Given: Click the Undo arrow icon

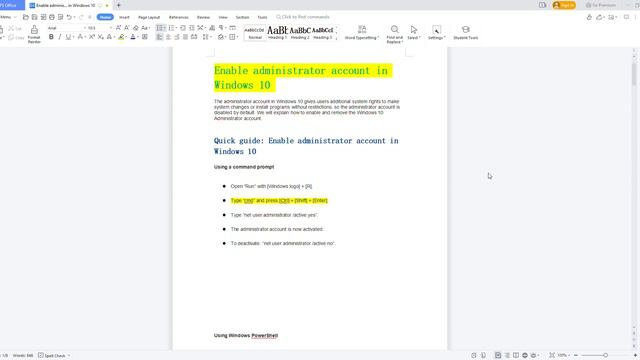Looking at the screenshot, I should tap(69, 17).
